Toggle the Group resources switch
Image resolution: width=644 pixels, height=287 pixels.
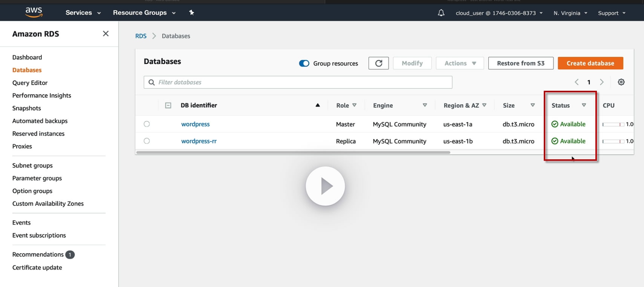click(x=304, y=63)
